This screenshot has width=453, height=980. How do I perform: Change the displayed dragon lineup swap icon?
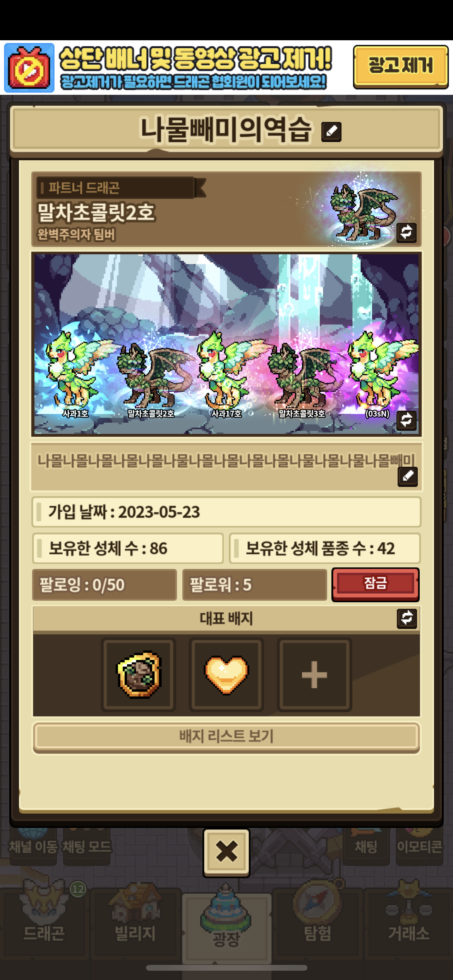[406, 420]
